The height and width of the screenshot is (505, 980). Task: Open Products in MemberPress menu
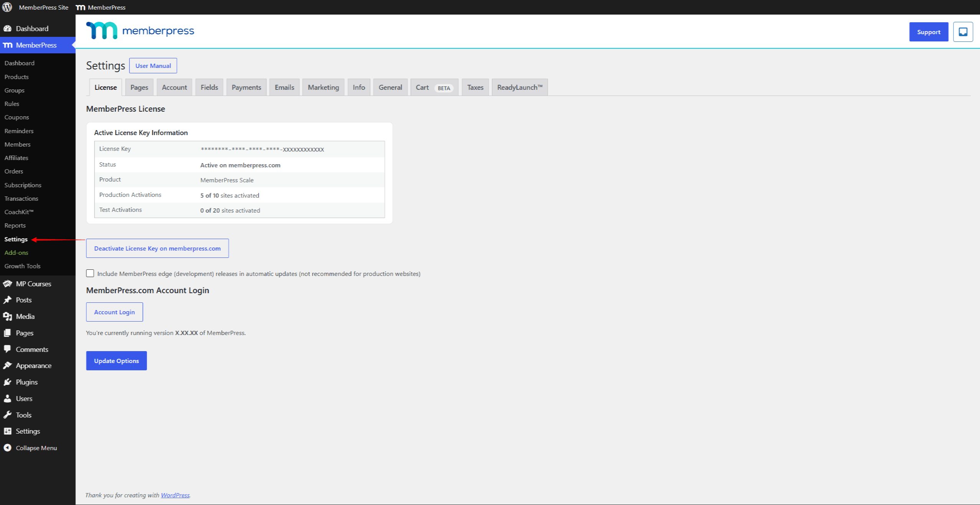[16, 77]
